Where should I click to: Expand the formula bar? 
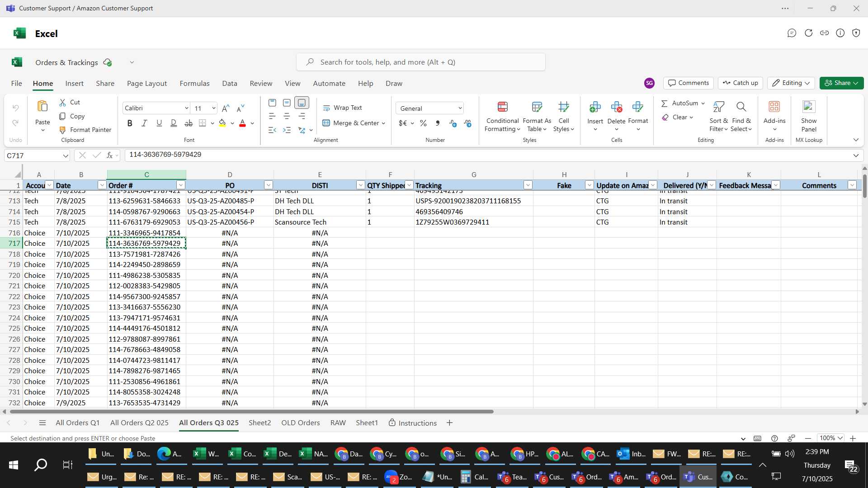(x=856, y=155)
